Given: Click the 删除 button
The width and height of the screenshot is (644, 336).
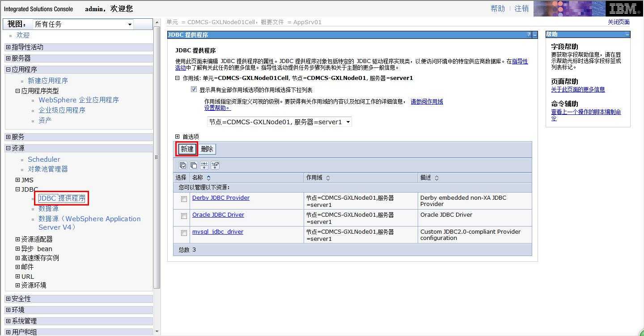Looking at the screenshot, I should (x=207, y=149).
